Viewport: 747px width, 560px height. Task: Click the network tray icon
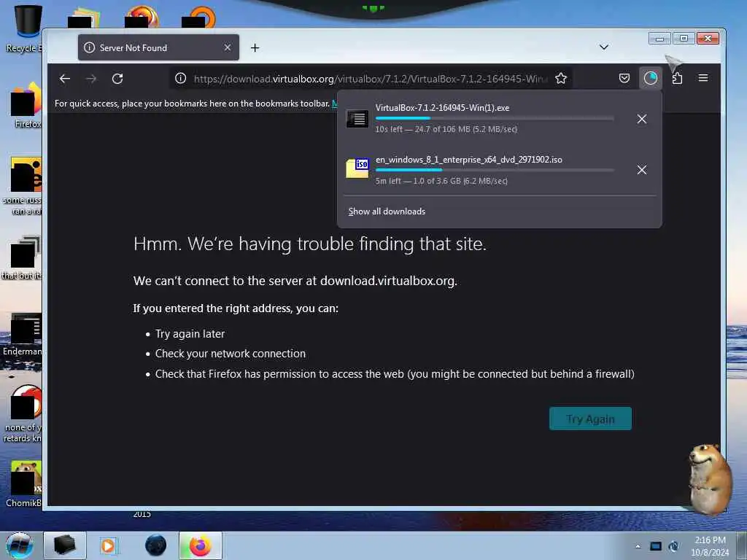[x=656, y=546]
